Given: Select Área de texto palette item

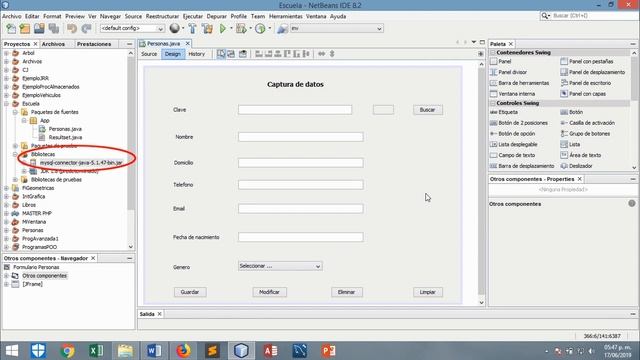Looking at the screenshot, I should pyautogui.click(x=580, y=155).
